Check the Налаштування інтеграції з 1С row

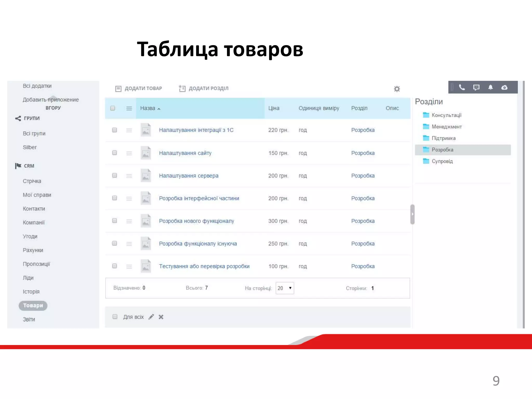click(115, 130)
